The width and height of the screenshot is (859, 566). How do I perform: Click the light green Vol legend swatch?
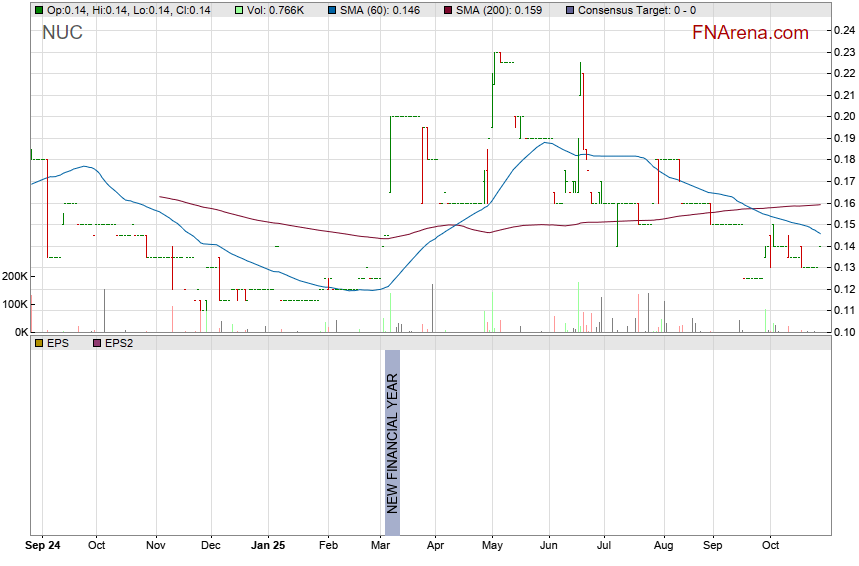click(239, 10)
